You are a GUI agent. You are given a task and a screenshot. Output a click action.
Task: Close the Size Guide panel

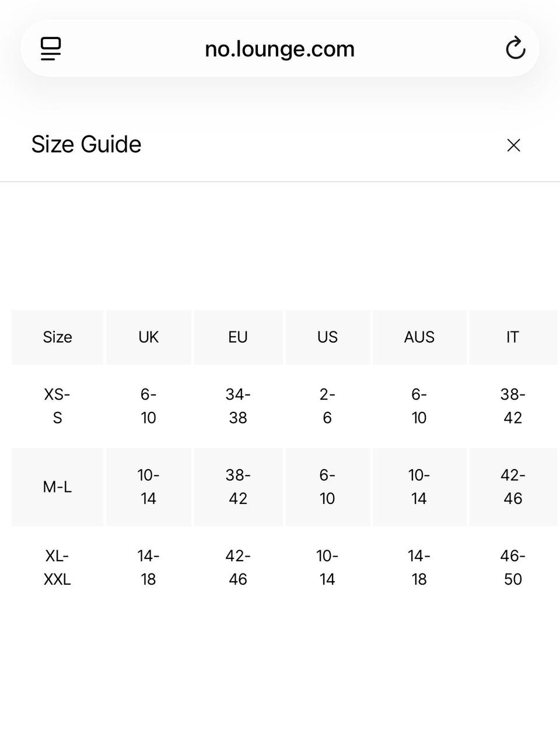pyautogui.click(x=513, y=145)
